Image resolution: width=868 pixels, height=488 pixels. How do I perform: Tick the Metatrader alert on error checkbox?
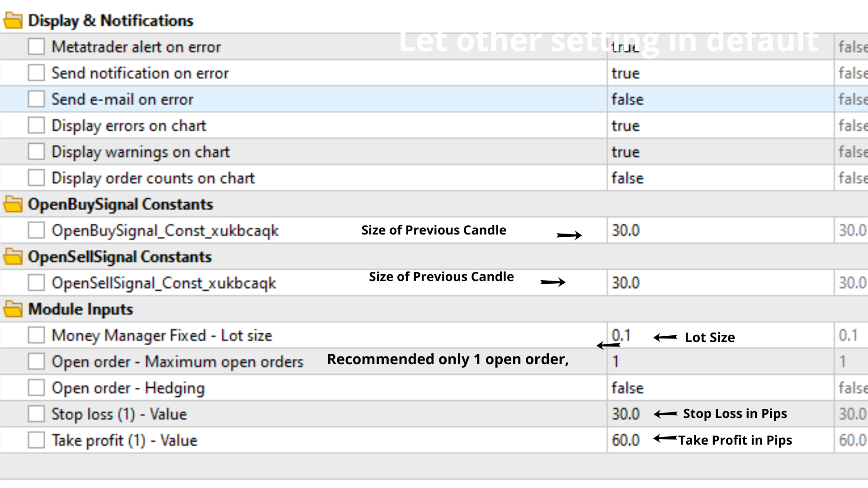click(36, 47)
